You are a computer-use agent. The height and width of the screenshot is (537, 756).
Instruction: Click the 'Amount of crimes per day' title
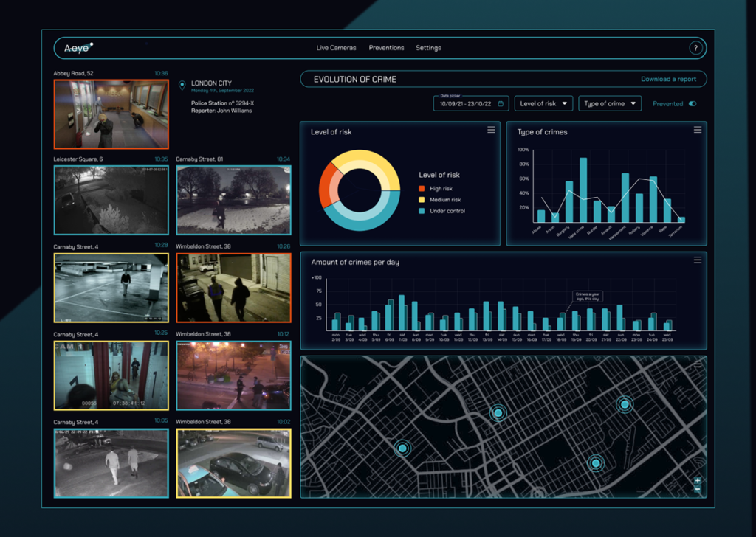[x=355, y=263]
